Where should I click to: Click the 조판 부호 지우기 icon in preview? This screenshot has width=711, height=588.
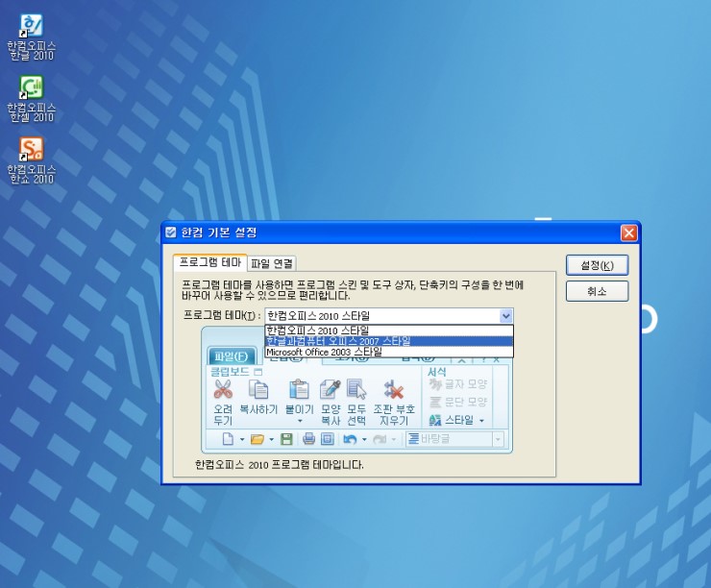click(x=394, y=389)
